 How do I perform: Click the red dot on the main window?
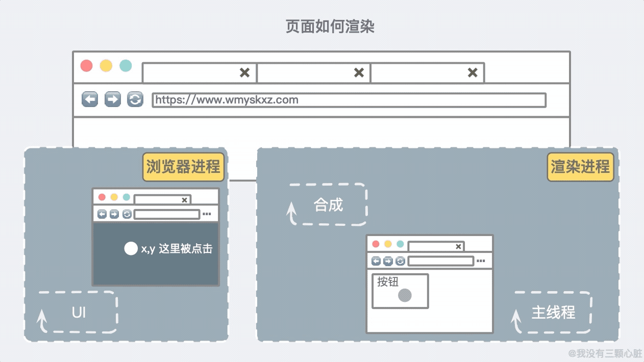tap(87, 66)
